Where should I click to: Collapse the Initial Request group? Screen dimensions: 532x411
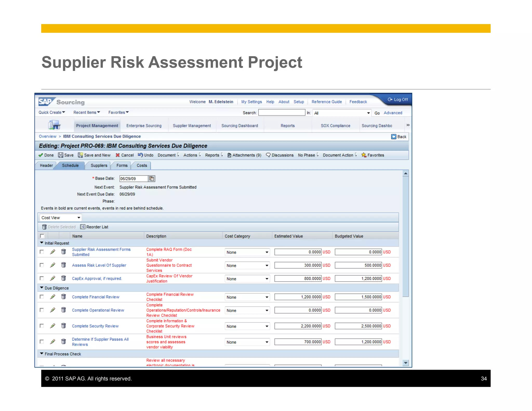click(x=42, y=243)
